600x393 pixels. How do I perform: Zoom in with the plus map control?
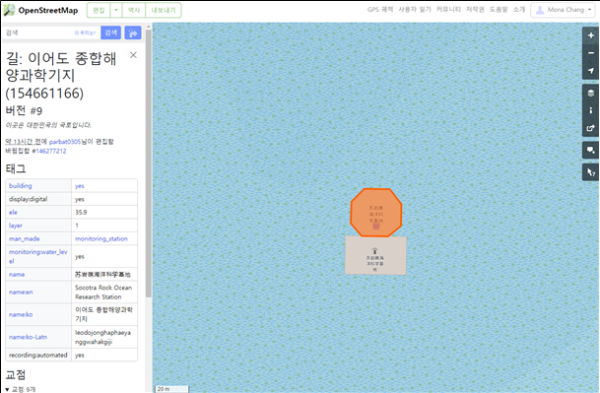click(590, 35)
